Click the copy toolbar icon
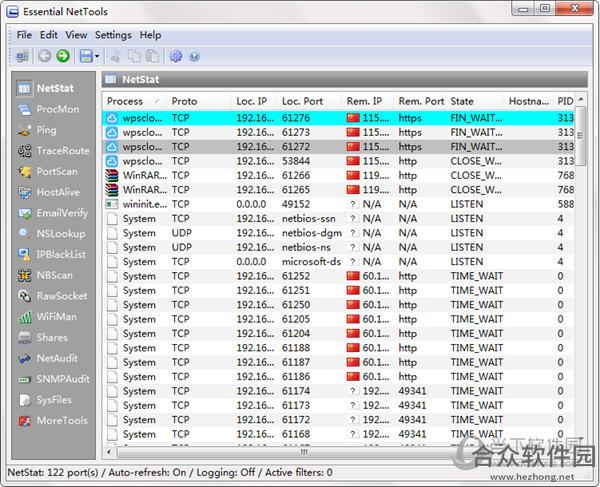The image size is (600, 487). 134,56
